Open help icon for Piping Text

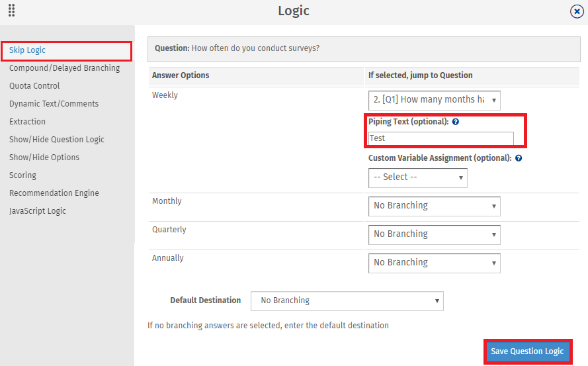(456, 122)
